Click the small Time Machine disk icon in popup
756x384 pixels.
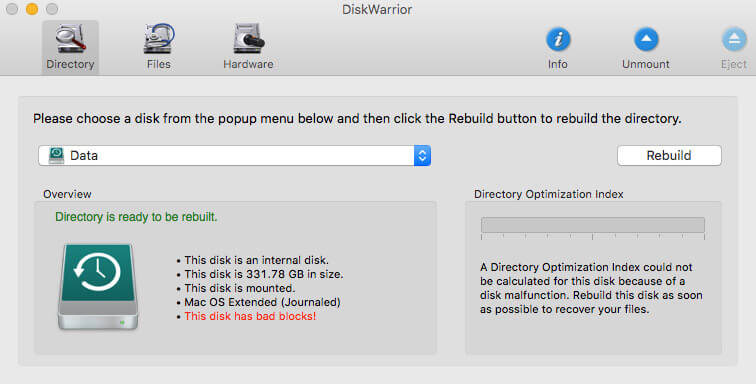coord(56,155)
